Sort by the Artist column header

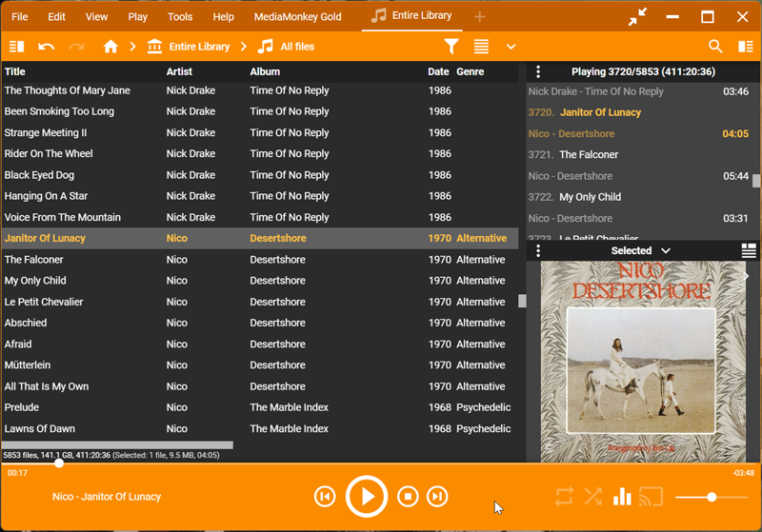(x=179, y=71)
